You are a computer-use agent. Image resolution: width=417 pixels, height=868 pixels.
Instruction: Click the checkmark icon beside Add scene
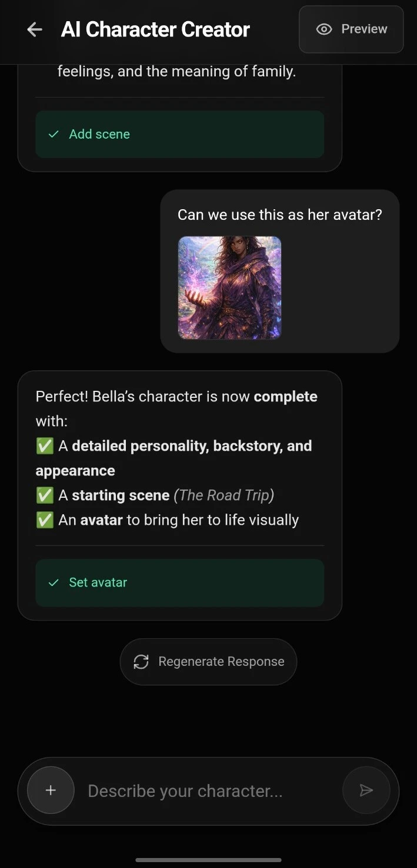(x=54, y=134)
